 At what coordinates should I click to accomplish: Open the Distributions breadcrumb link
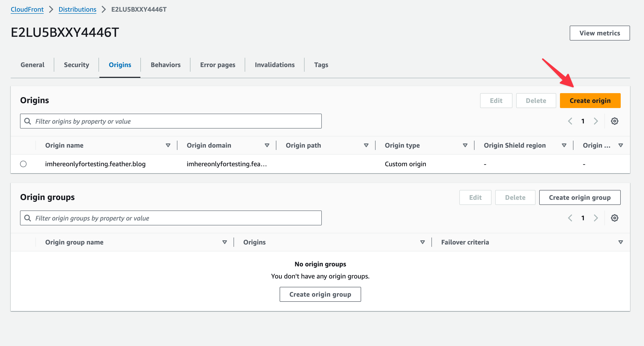[77, 9]
